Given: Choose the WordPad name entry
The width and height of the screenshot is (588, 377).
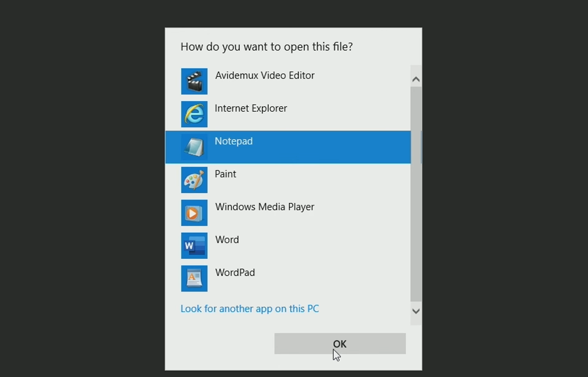Looking at the screenshot, I should (235, 273).
